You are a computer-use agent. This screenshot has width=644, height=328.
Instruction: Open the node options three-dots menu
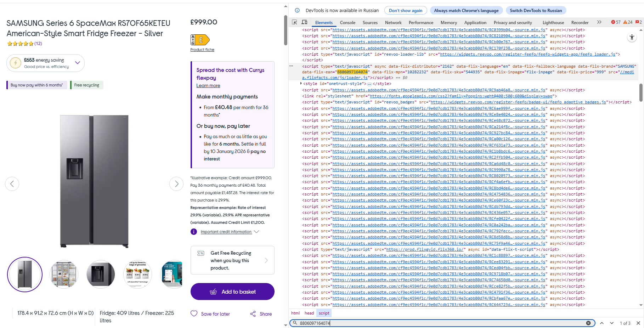[291, 66]
